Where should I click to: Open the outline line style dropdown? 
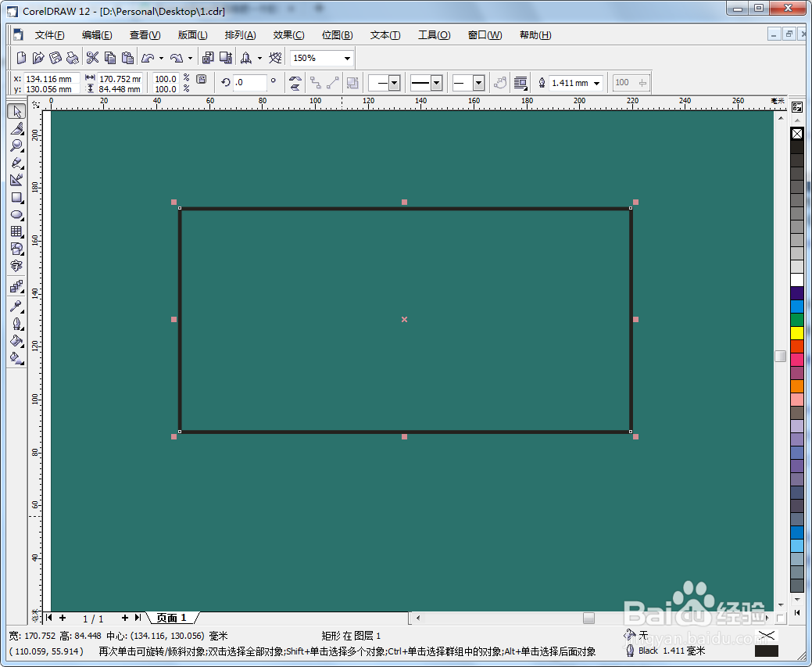click(437, 83)
